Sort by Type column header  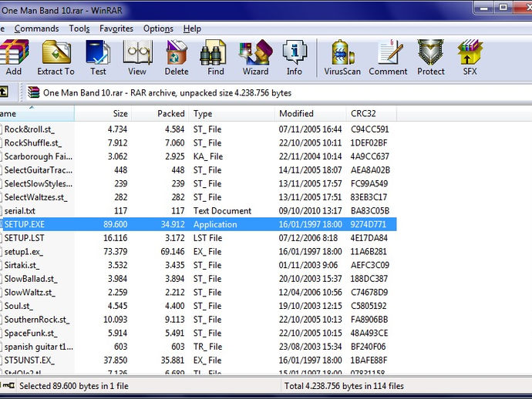pyautogui.click(x=232, y=113)
